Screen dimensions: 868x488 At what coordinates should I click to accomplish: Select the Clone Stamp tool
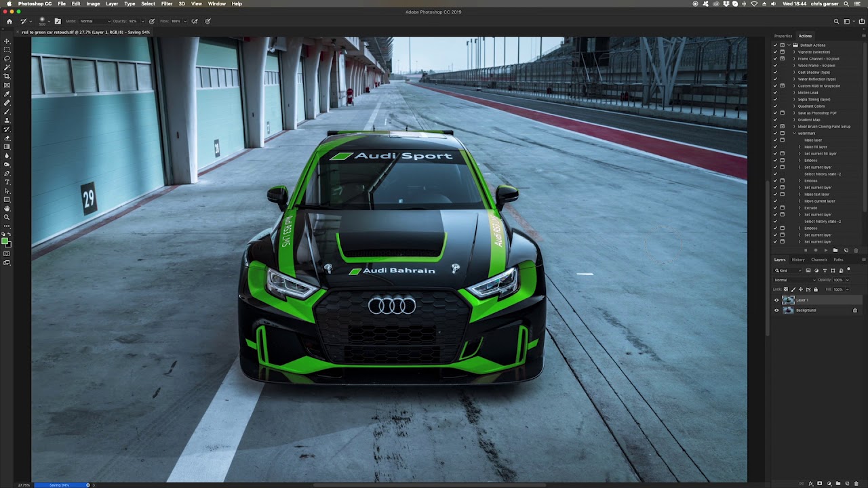(x=7, y=120)
